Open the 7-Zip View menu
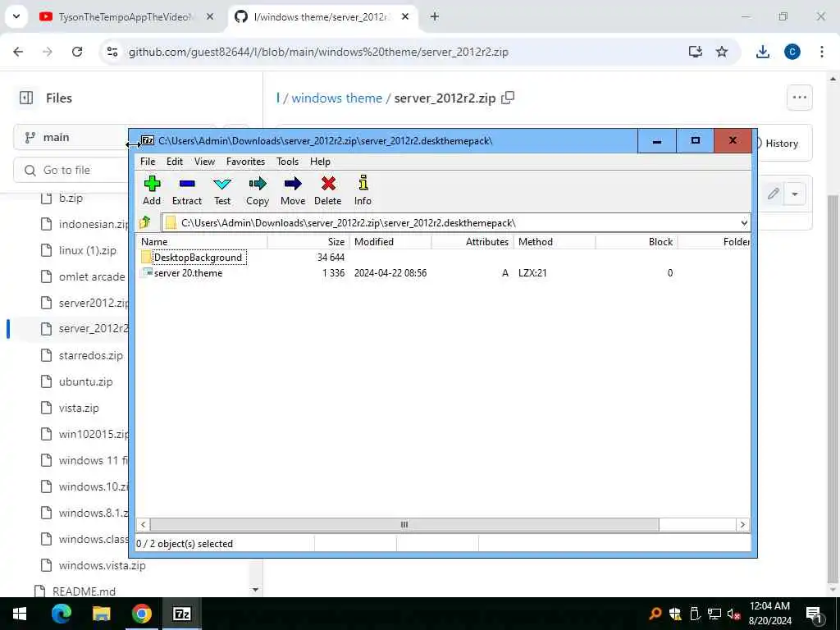The height and width of the screenshot is (630, 840). pos(204,162)
